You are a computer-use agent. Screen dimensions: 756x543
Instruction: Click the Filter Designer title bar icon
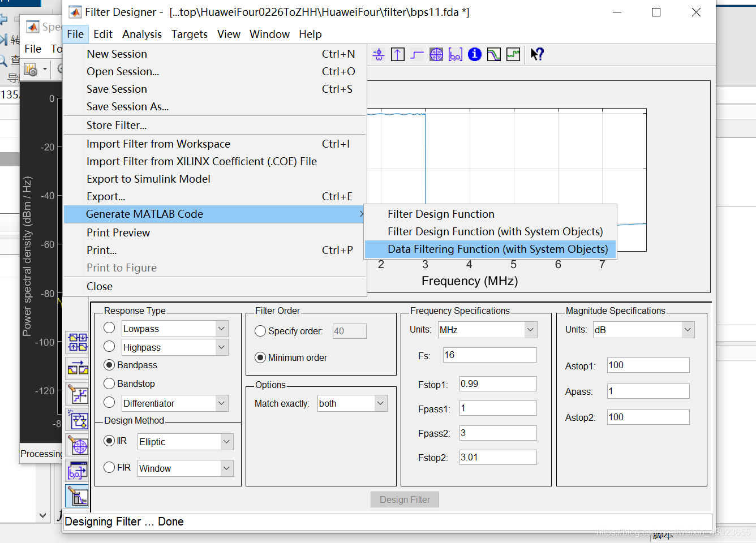point(75,12)
